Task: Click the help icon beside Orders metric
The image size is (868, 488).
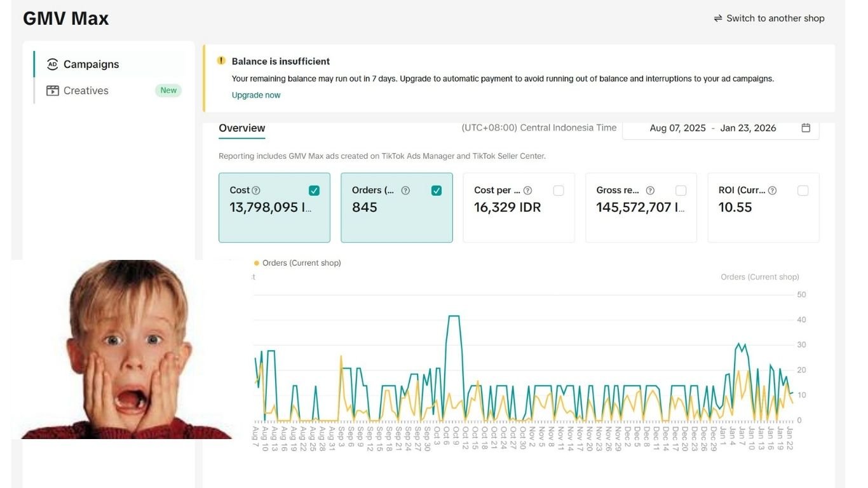Action: 405,191
